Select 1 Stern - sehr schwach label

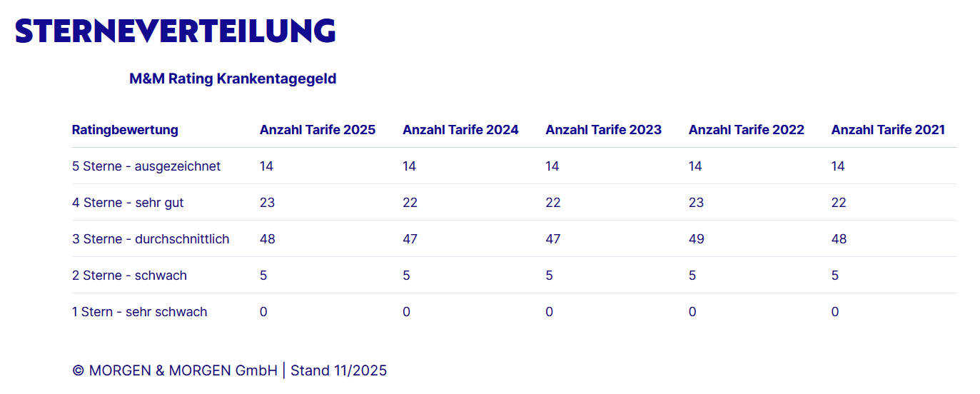(139, 312)
